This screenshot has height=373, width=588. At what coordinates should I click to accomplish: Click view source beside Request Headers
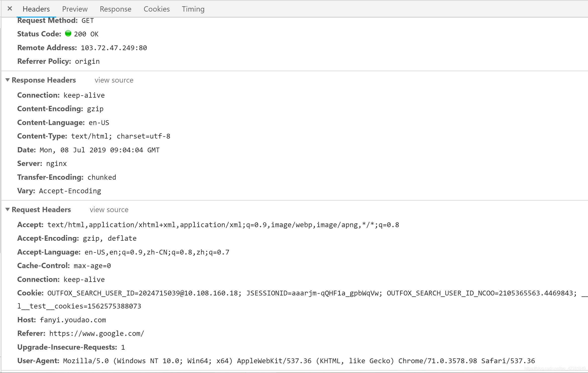[x=109, y=210]
